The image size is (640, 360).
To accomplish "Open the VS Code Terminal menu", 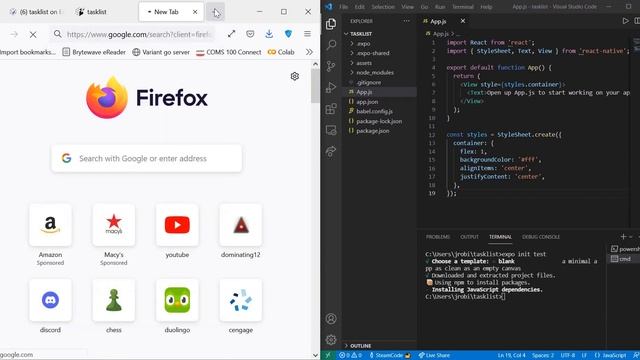I will [462, 7].
